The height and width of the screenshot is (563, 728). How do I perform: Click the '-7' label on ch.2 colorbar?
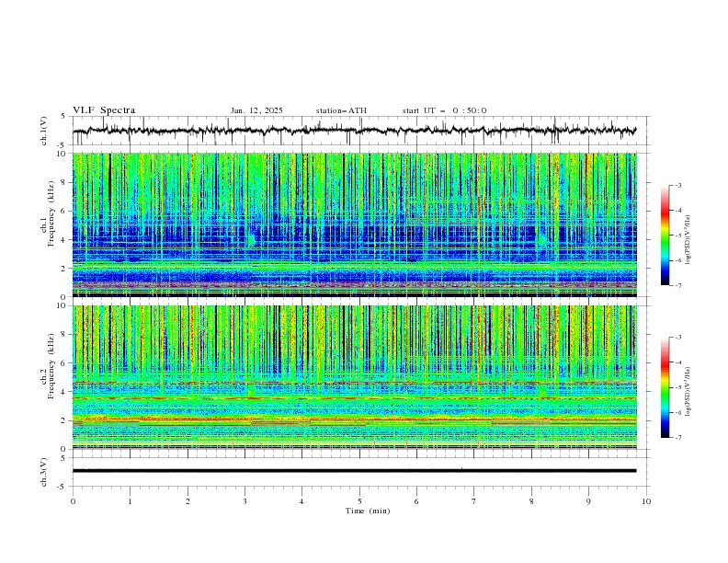677,437
